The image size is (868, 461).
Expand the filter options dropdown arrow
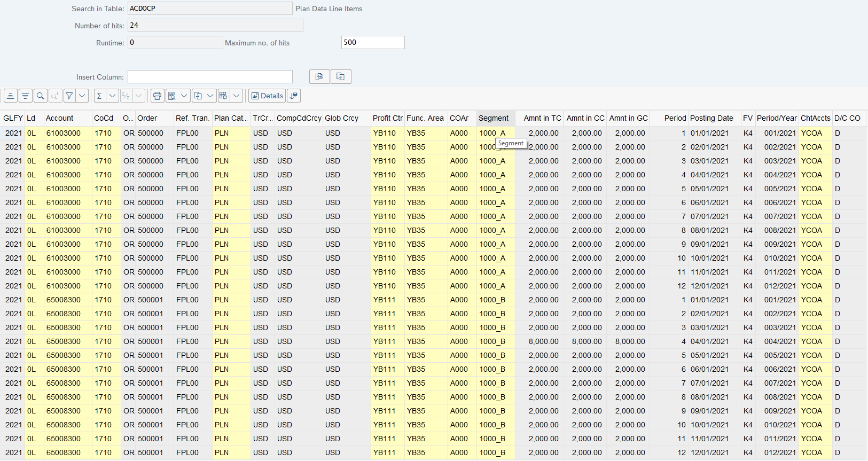pos(82,96)
